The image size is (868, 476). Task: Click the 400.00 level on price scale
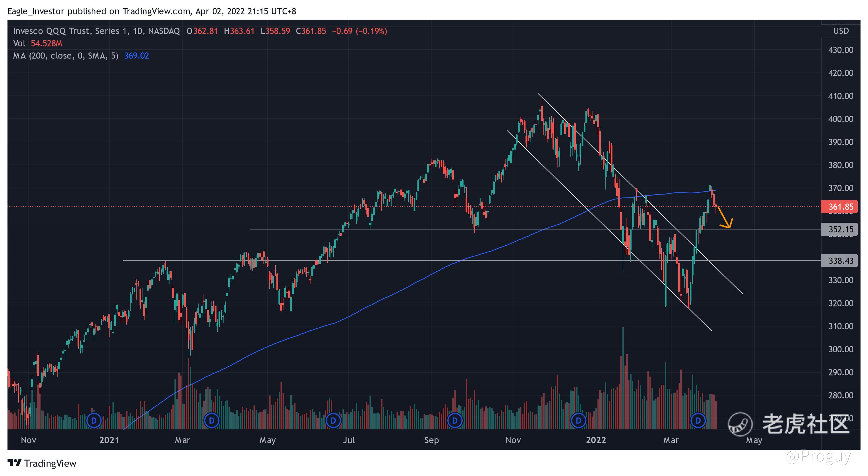pyautogui.click(x=841, y=119)
